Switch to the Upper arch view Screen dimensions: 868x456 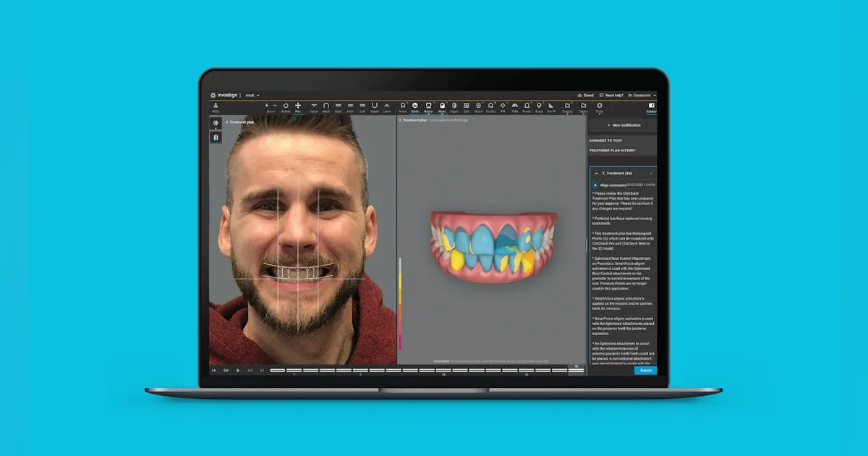[314, 106]
